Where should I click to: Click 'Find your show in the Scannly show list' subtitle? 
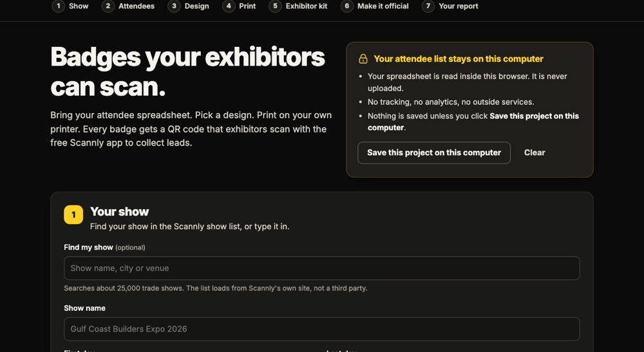[x=190, y=227]
